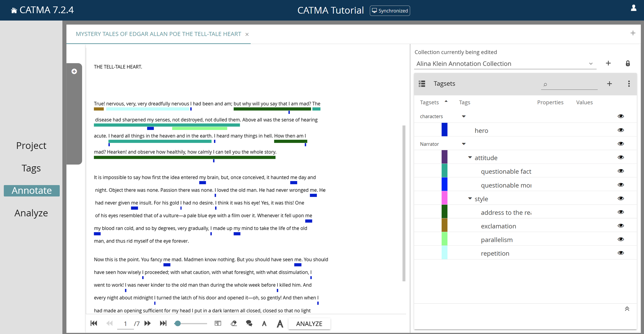Hide the repetition tag annotations

click(x=621, y=253)
